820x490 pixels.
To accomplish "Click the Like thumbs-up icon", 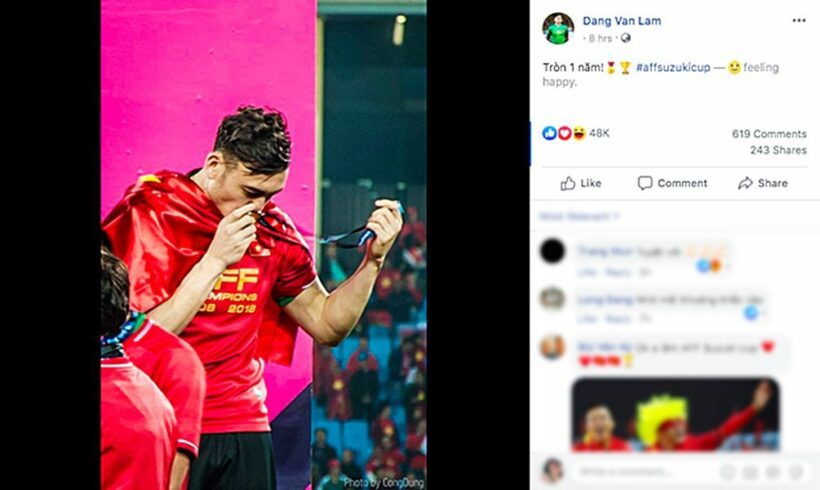I will pyautogui.click(x=568, y=183).
